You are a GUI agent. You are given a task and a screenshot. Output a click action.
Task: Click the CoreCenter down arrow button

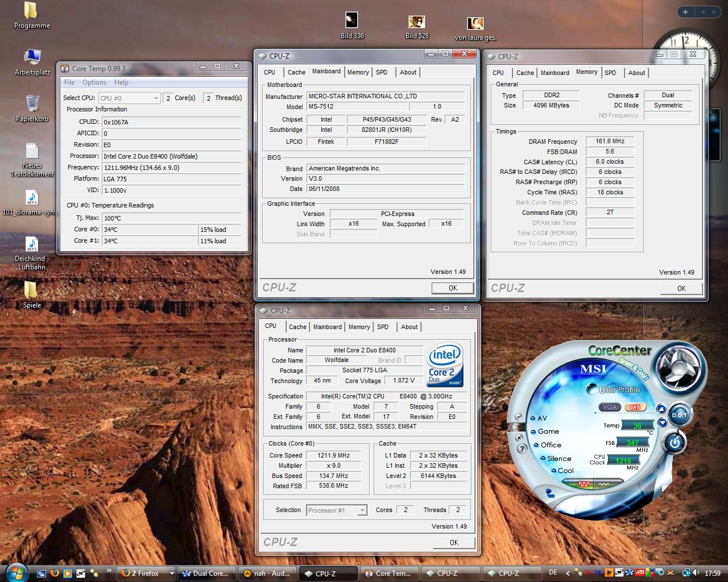[662, 422]
